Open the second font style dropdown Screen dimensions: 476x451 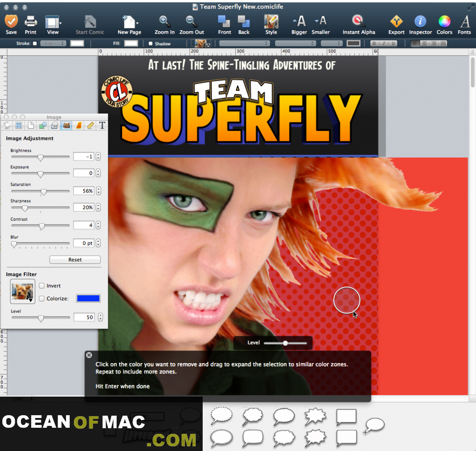295,43
